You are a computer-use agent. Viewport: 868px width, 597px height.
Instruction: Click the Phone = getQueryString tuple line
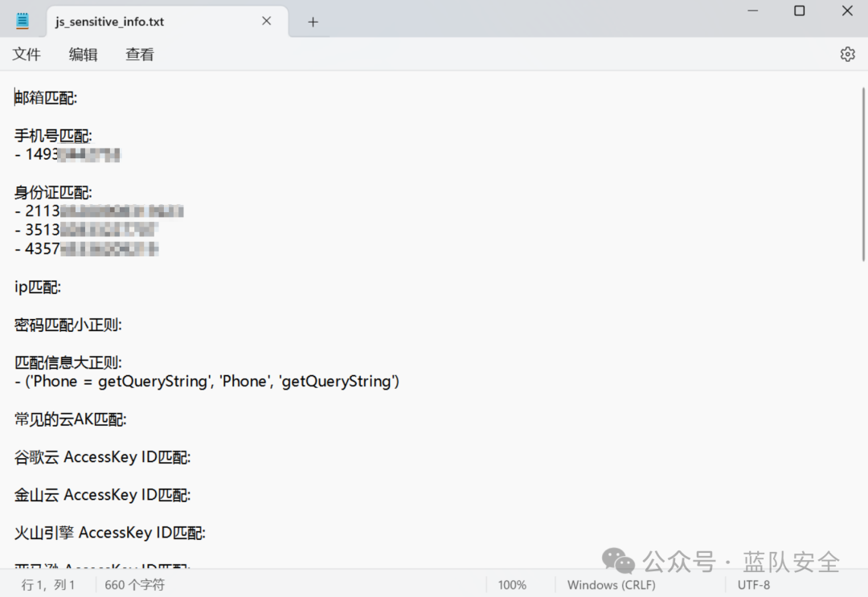click(207, 381)
